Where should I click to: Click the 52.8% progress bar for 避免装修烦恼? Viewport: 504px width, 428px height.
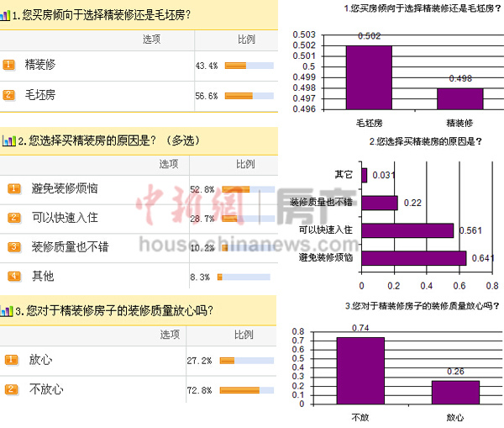[x=248, y=189]
